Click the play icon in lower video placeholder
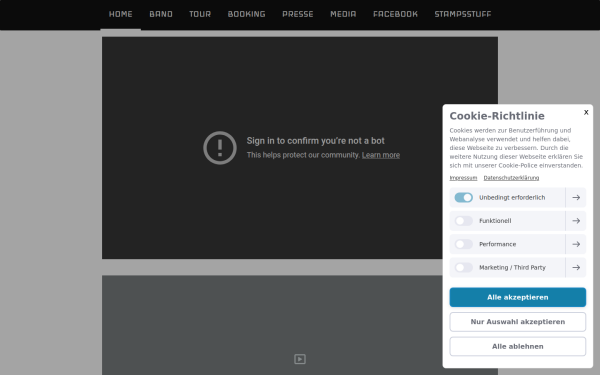The height and width of the screenshot is (375, 600). click(300, 359)
